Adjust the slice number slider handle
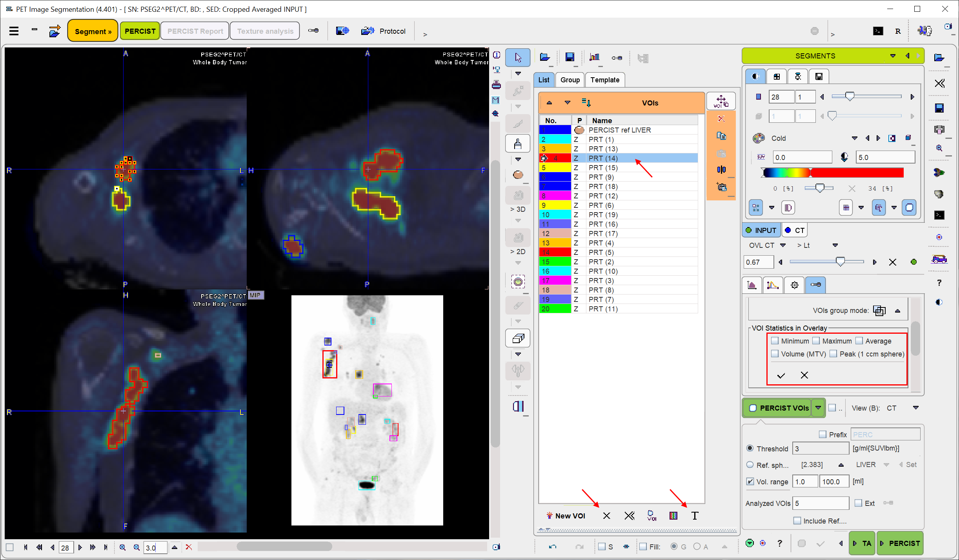 [849, 96]
